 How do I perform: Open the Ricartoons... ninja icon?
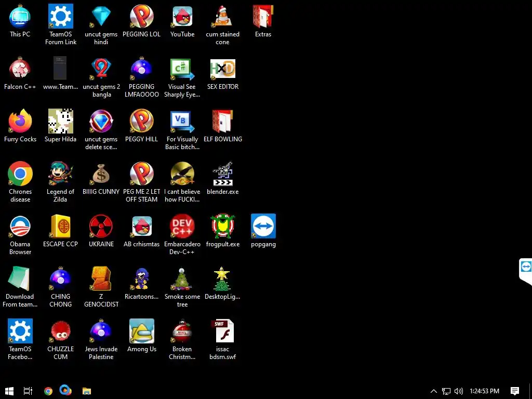point(141,278)
